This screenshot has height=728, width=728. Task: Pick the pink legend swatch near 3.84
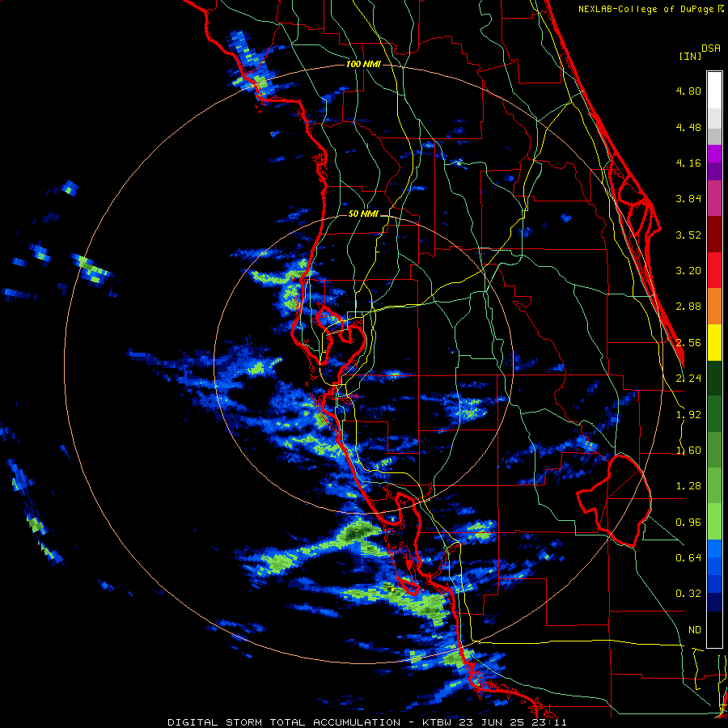714,198
